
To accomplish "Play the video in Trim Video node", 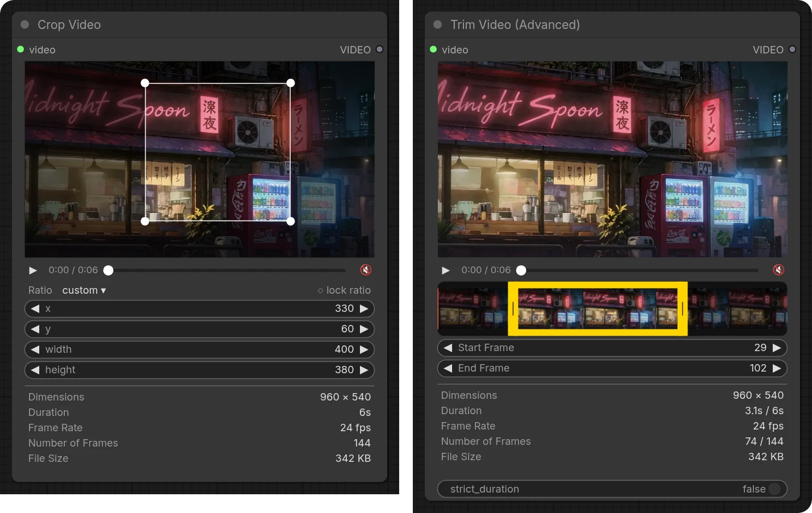I will click(x=446, y=270).
